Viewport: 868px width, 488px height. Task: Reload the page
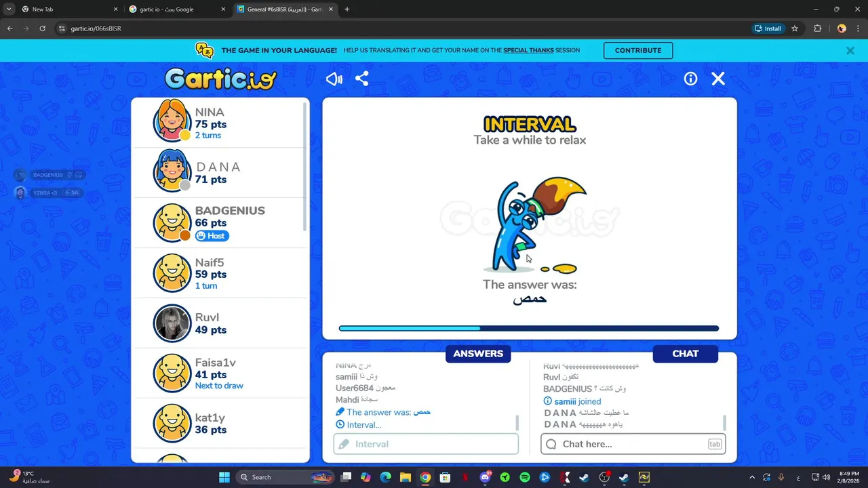[x=42, y=28]
